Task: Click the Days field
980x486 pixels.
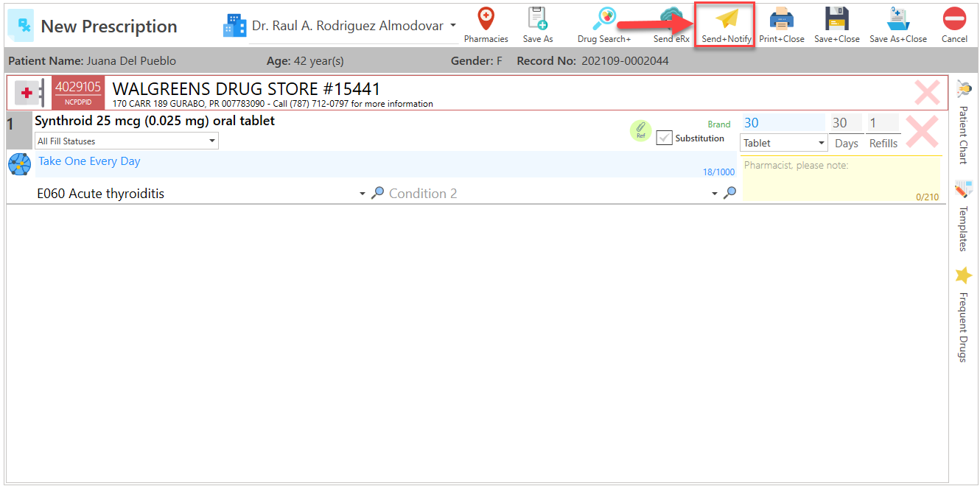Action: click(846, 123)
